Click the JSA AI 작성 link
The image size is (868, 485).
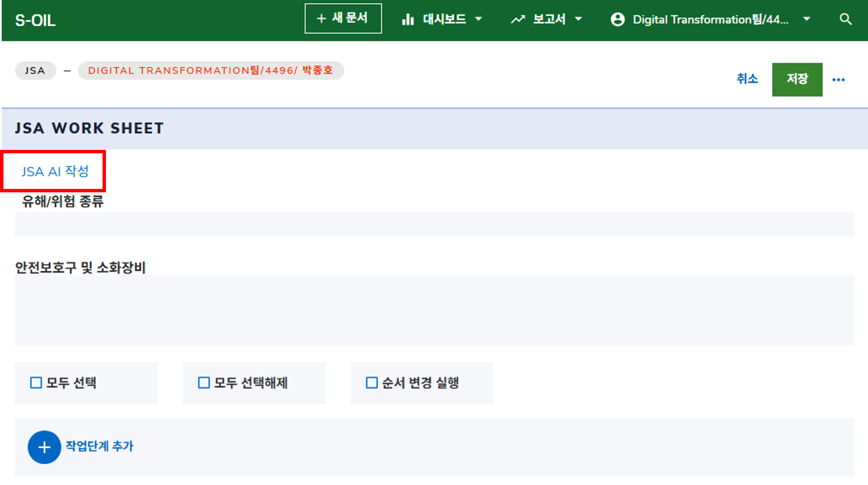[x=55, y=171]
